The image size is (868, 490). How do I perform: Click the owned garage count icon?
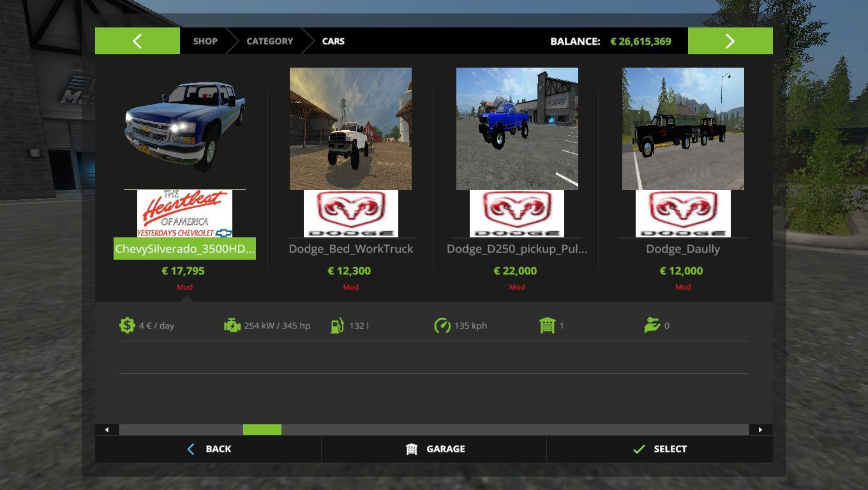[x=547, y=325]
